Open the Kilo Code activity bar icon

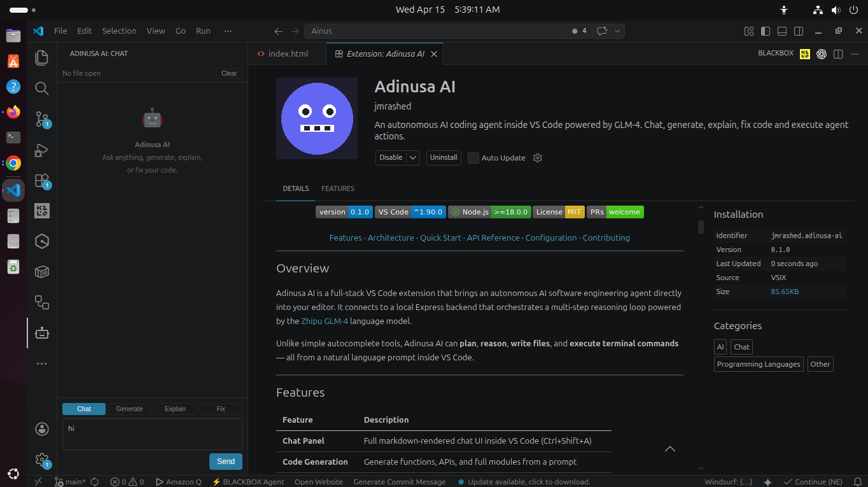pyautogui.click(x=42, y=211)
